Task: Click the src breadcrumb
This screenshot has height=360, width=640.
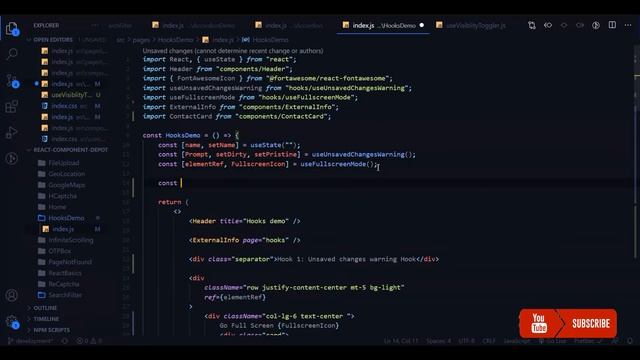Action: click(x=120, y=40)
